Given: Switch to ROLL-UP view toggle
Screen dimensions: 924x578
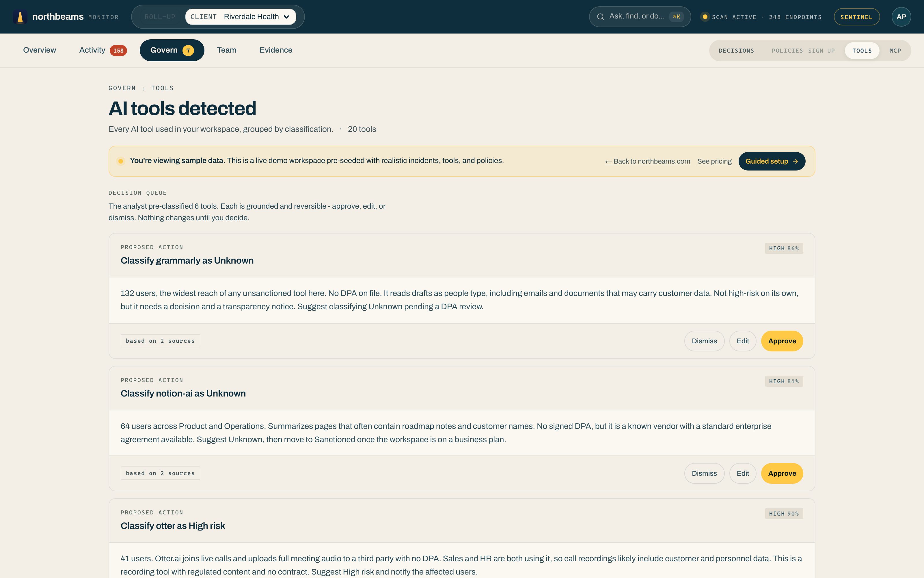Looking at the screenshot, I should click(x=160, y=17).
